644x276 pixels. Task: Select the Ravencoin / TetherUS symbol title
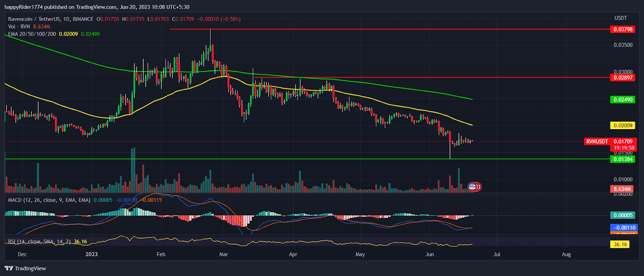click(51, 19)
